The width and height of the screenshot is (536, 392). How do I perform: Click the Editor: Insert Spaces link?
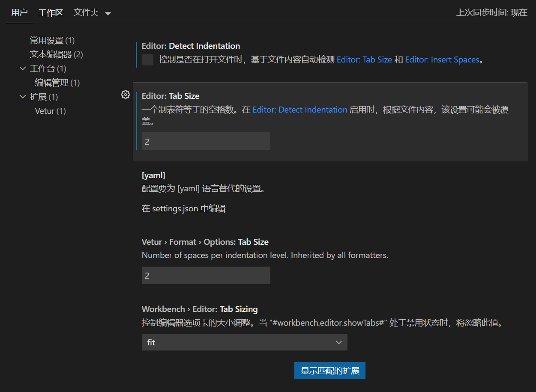coord(442,60)
